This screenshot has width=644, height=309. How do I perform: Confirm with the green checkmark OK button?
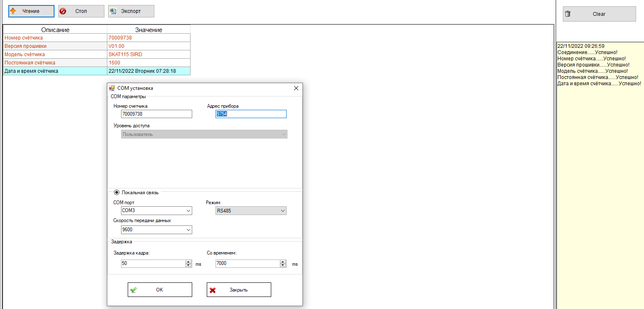160,290
